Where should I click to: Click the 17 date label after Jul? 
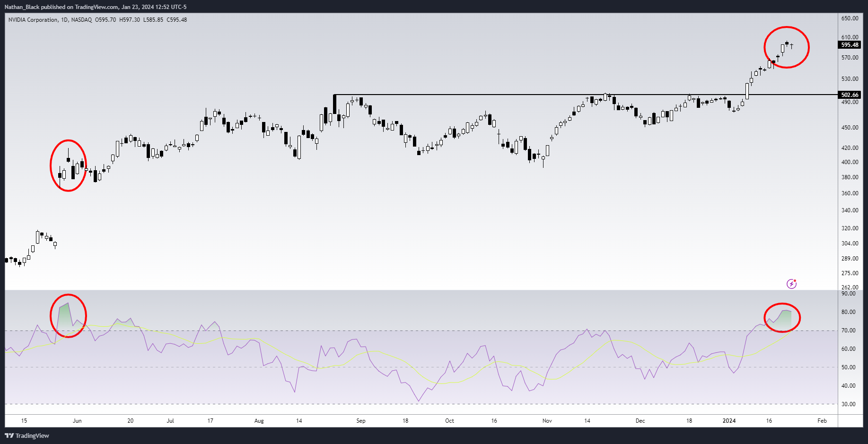pos(210,421)
